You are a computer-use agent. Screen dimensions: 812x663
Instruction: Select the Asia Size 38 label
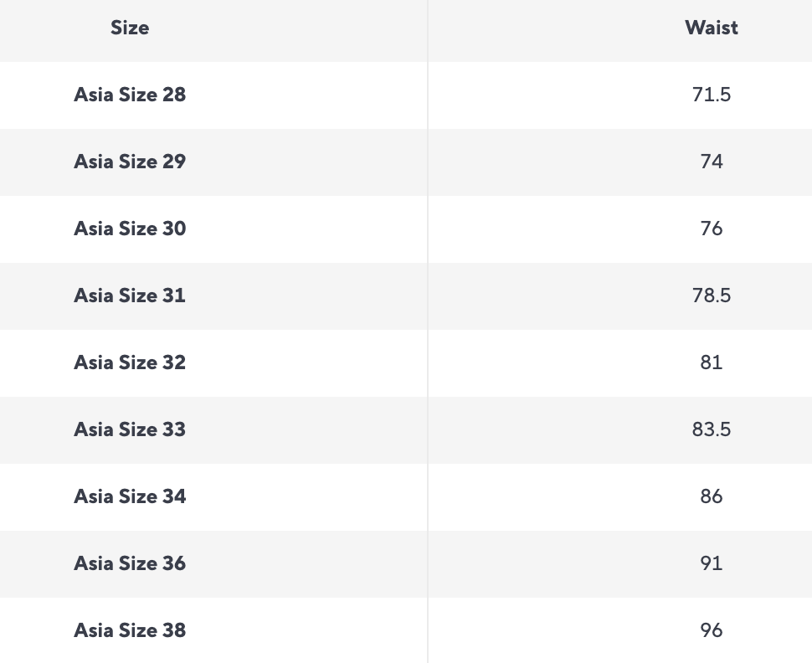point(130,630)
